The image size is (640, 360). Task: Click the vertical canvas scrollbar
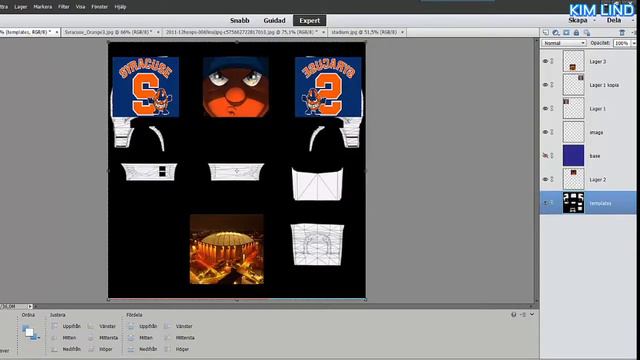(x=536, y=171)
